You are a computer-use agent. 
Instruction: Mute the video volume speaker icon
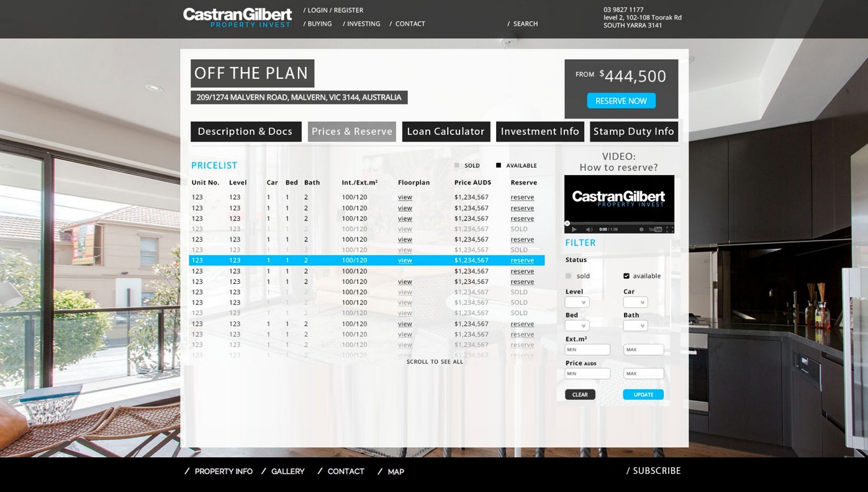589,229
